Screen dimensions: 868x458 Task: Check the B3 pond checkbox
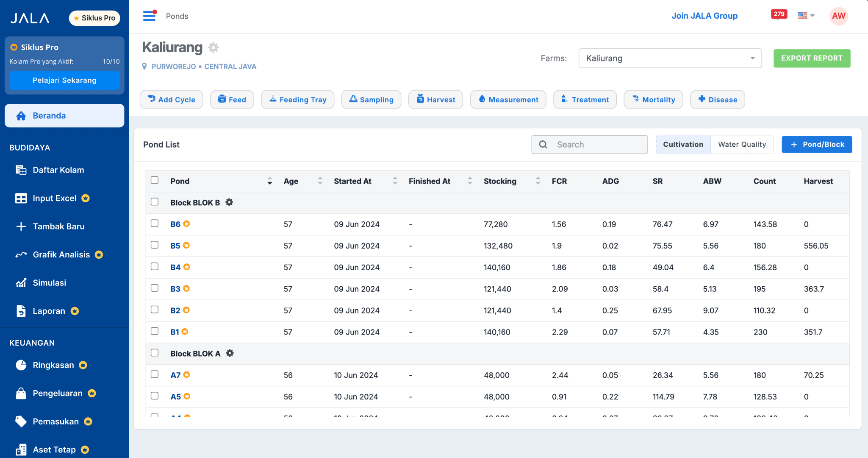point(155,288)
